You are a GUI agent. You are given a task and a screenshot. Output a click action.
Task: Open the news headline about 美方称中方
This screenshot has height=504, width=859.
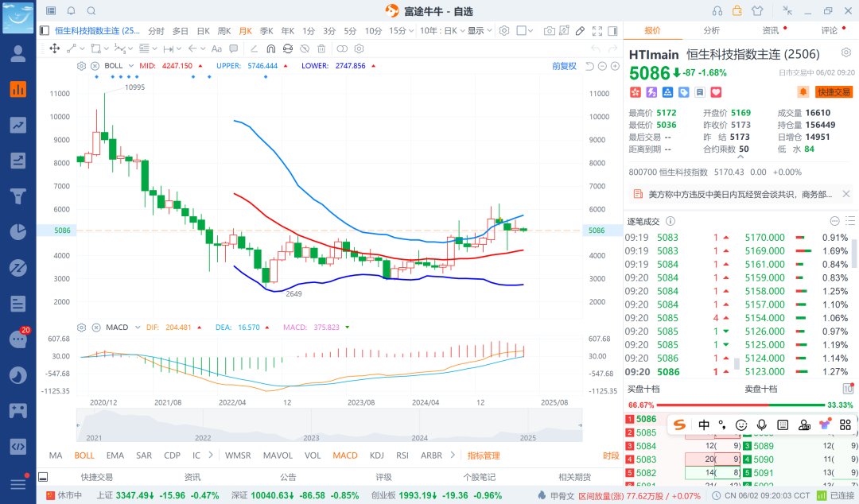740,194
